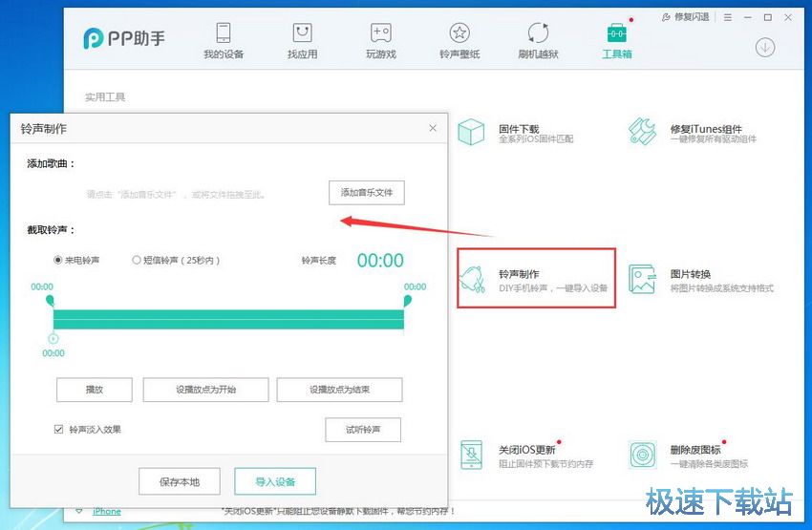
Task: Click the PP助手 logo
Action: (x=124, y=38)
